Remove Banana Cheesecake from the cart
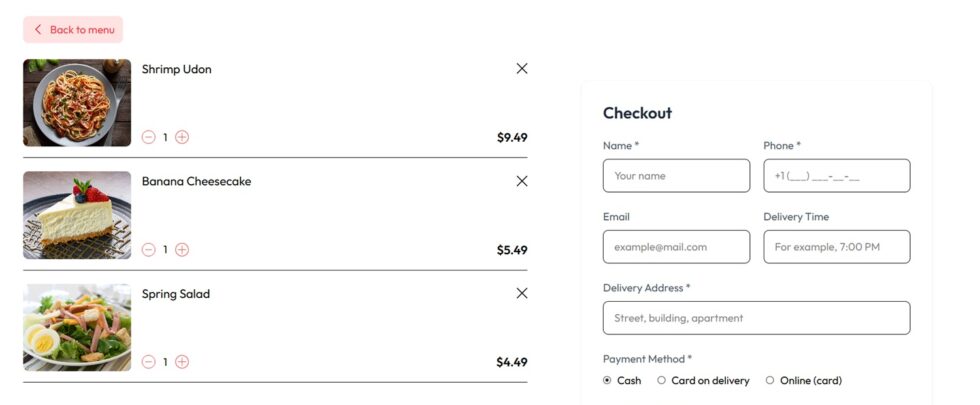The height and width of the screenshot is (405, 980). pyautogui.click(x=522, y=181)
